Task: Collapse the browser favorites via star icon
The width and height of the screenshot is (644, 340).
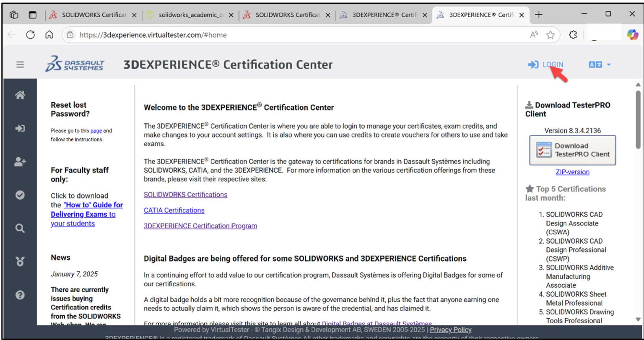Action: [x=551, y=34]
